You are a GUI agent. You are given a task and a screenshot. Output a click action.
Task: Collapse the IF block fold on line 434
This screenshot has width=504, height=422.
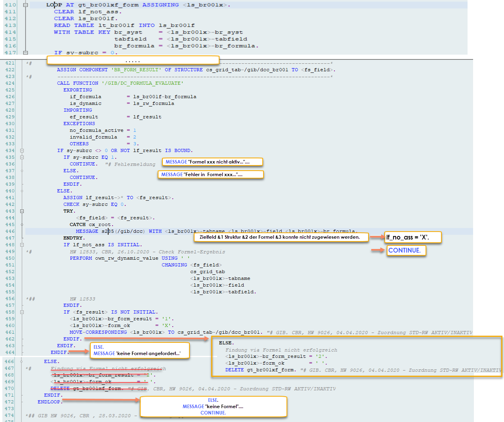tap(22, 150)
